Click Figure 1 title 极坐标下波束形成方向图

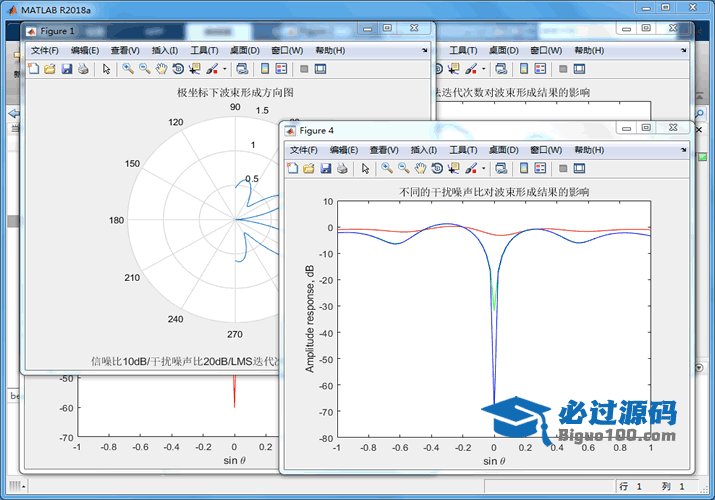tap(235, 93)
